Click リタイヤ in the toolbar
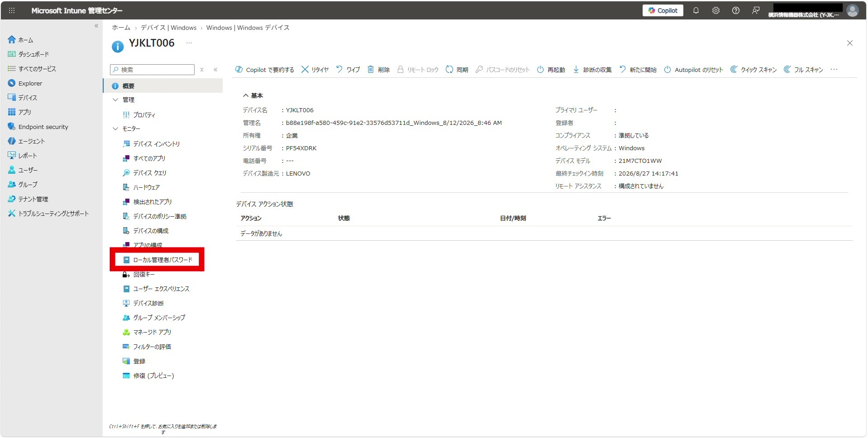 coord(315,70)
